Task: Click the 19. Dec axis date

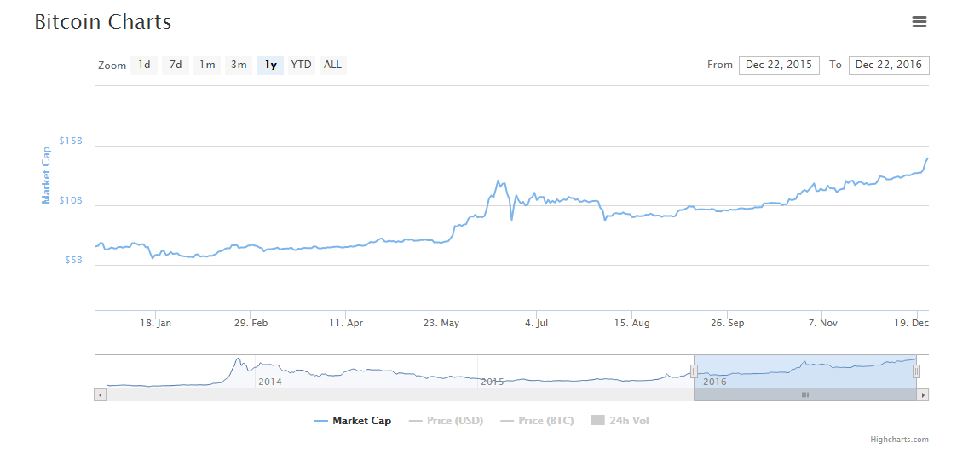Action: 911,323
